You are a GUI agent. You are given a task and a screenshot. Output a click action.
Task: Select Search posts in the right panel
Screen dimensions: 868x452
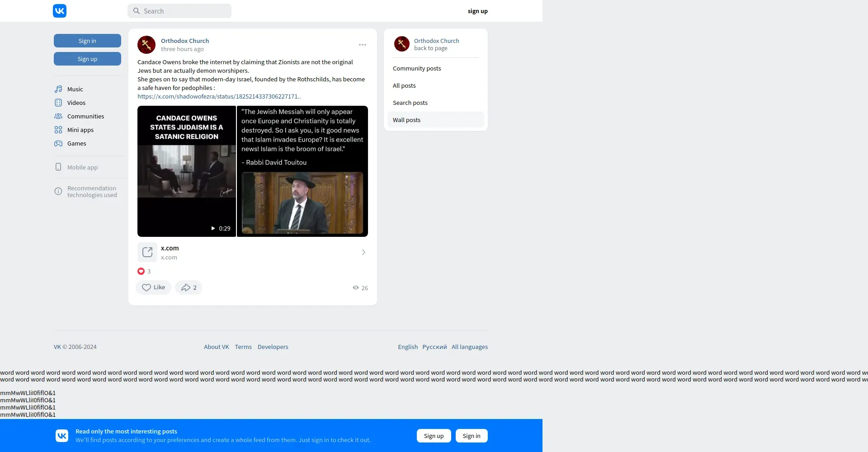tap(436, 103)
